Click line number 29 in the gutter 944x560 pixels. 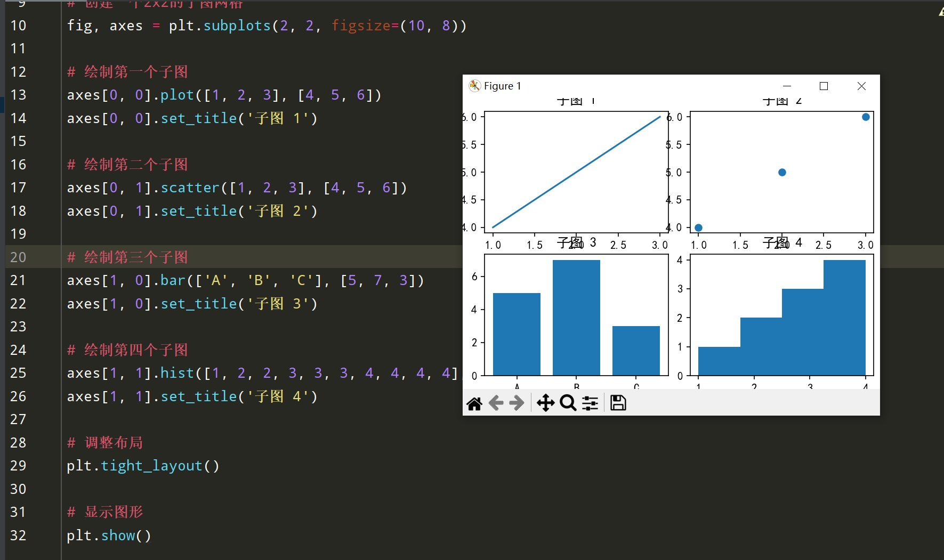pyautogui.click(x=18, y=466)
